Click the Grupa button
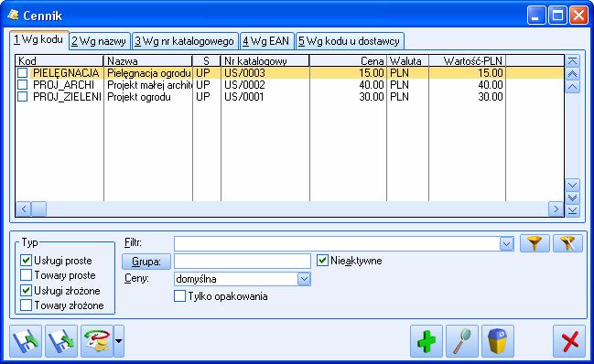 146,262
